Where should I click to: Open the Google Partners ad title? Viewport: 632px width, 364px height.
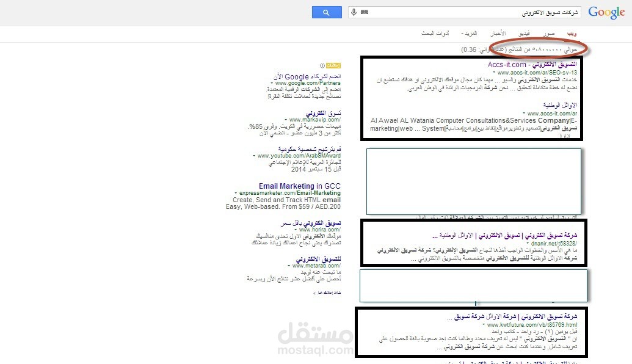click(307, 76)
